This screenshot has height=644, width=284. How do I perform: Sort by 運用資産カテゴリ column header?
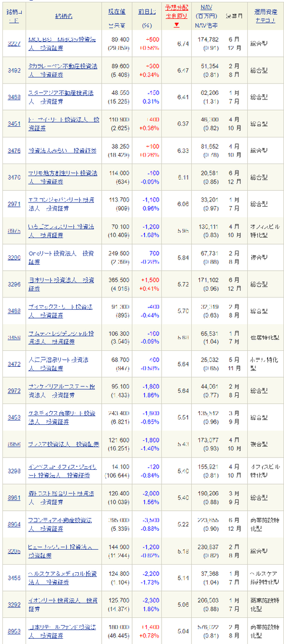[x=265, y=15]
